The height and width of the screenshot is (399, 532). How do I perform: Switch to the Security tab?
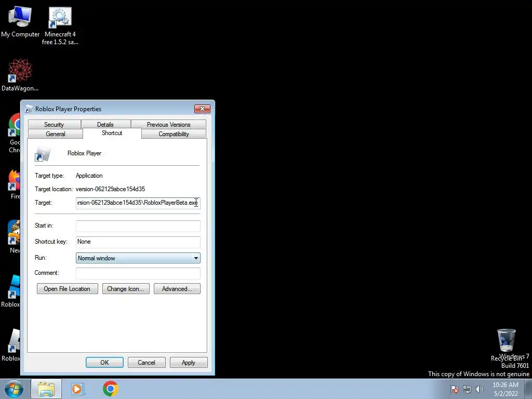(54, 125)
